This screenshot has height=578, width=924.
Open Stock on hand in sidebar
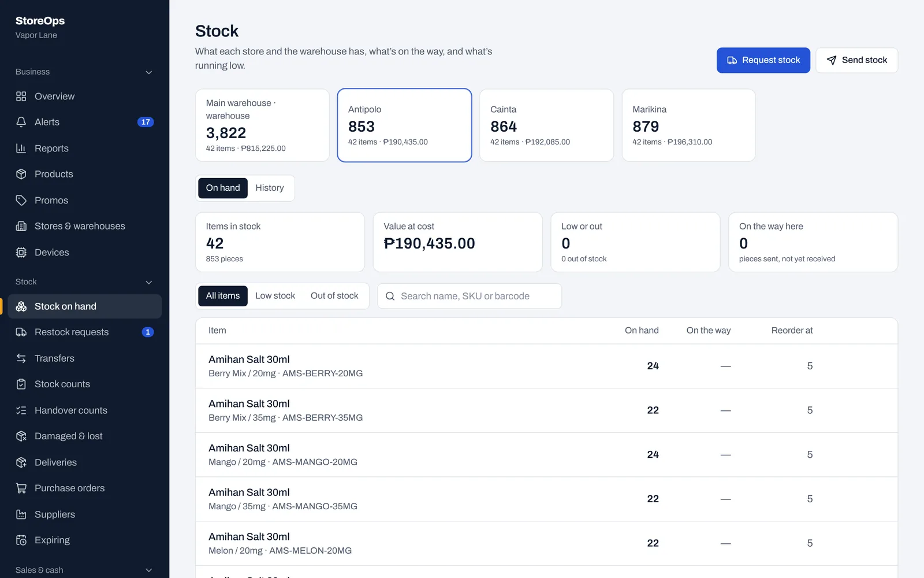click(84, 306)
